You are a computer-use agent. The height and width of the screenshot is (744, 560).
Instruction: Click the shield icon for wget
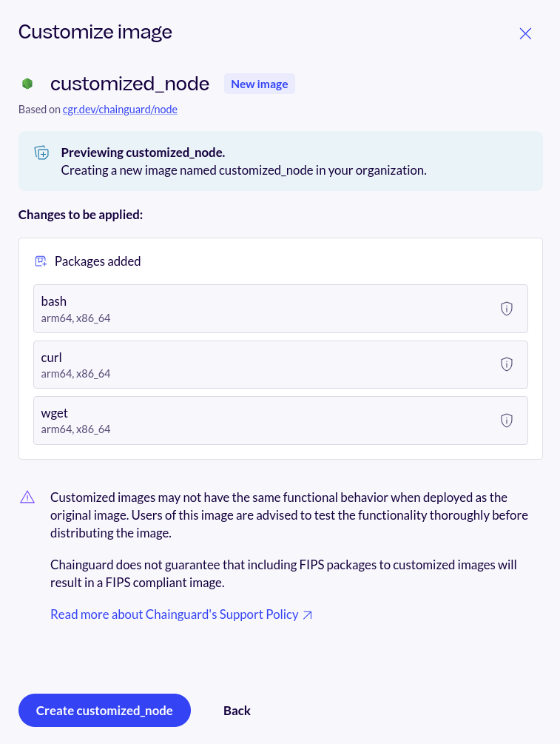click(x=507, y=420)
